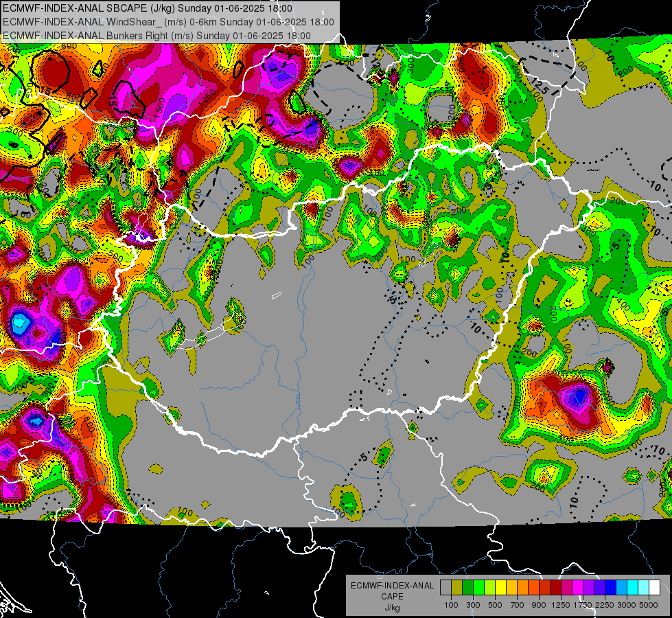Pick the pale cyan swatch left of 5000
The height and width of the screenshot is (618, 672).
(x=644, y=588)
